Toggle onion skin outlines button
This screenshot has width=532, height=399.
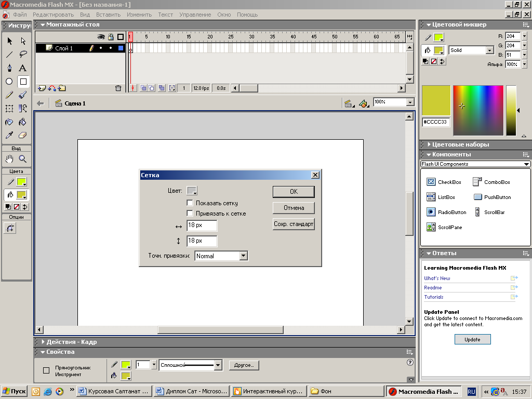coord(152,88)
